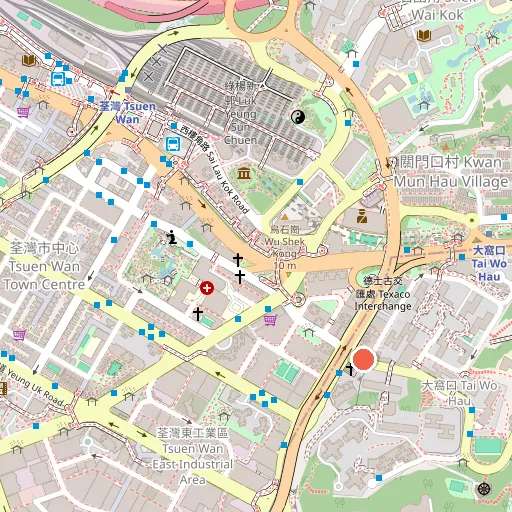Open the museum icon near Sai Lau Kok Road
This screenshot has width=512, height=512.
[x=244, y=173]
